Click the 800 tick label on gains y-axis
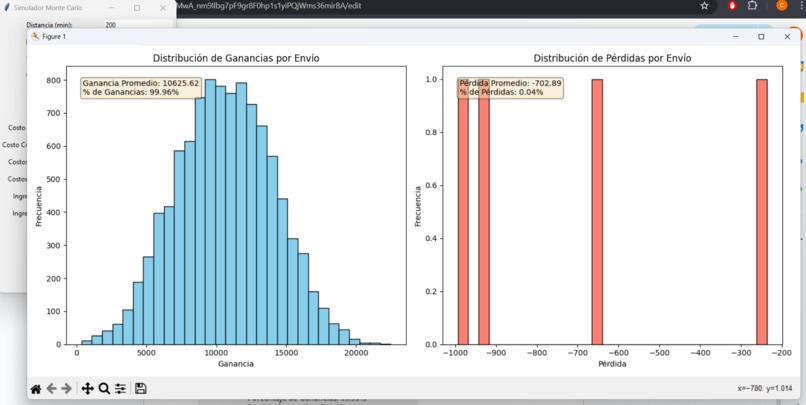Viewport: 806px width, 405px height. pos(54,80)
